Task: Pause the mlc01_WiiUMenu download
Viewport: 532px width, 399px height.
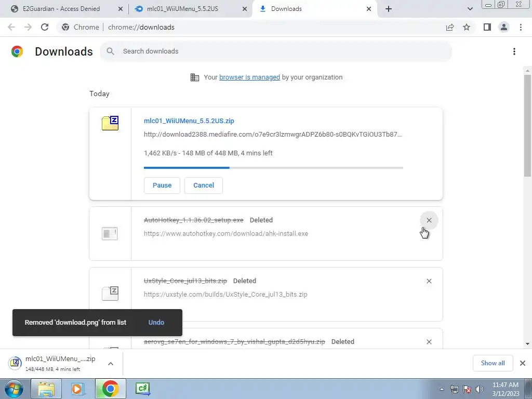Action: pyautogui.click(x=162, y=185)
